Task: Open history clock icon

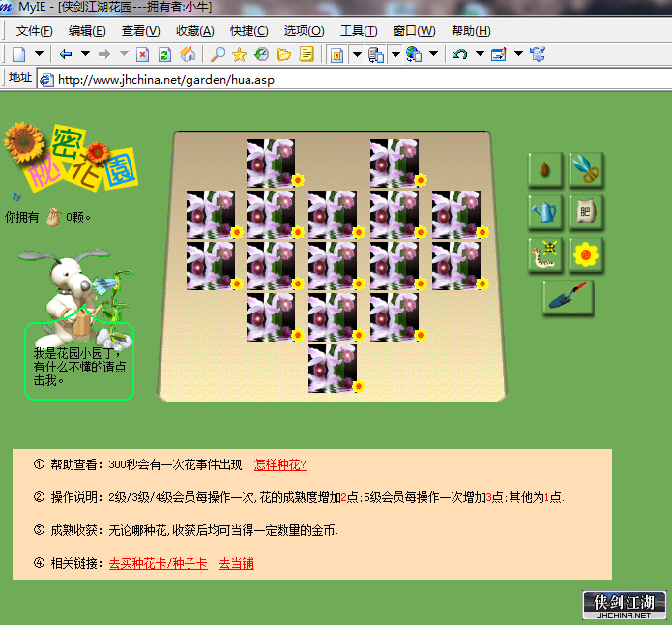Action: coord(261,54)
